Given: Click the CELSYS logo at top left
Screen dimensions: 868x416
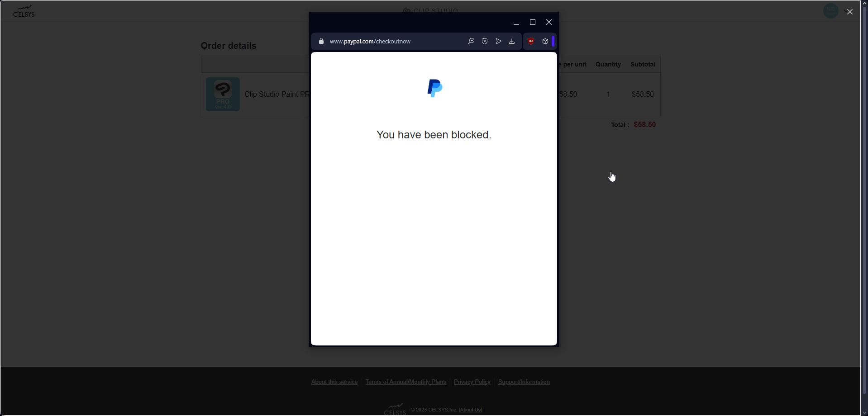Looking at the screenshot, I should point(24,11).
